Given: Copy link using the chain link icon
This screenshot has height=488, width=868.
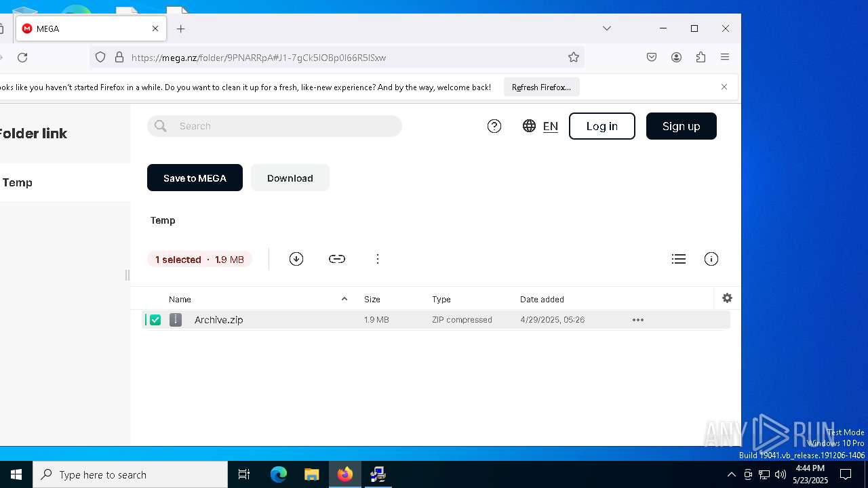Looking at the screenshot, I should pos(337,259).
